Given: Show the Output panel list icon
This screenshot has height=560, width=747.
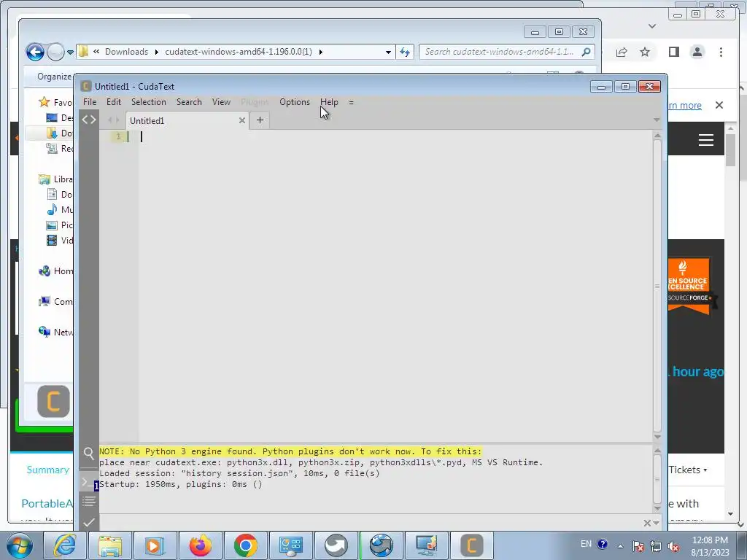Looking at the screenshot, I should [x=88, y=501].
